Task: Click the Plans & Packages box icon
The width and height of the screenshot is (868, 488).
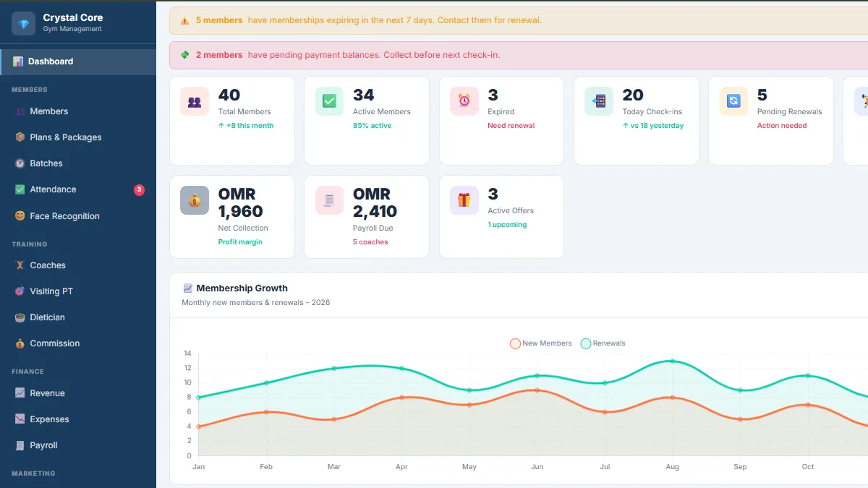Action: pos(20,137)
